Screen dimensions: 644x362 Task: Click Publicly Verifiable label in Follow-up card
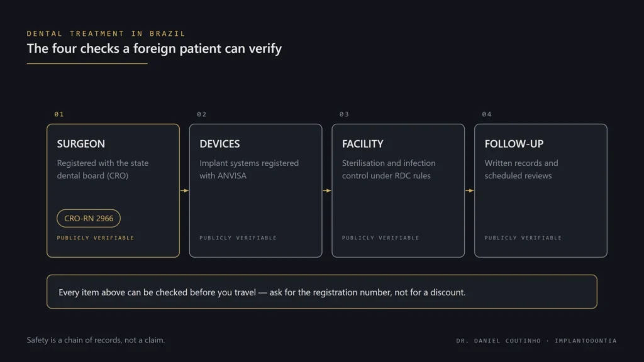click(x=523, y=238)
